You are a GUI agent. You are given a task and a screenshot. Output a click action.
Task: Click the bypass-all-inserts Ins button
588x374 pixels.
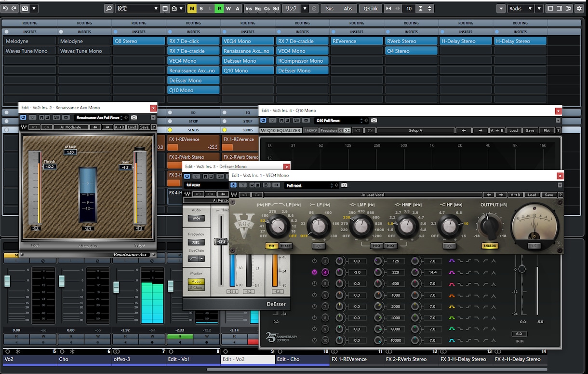248,8
